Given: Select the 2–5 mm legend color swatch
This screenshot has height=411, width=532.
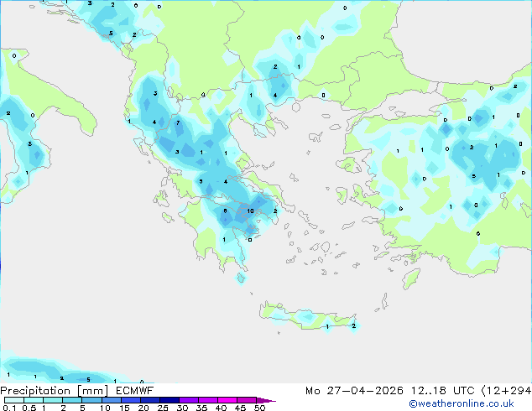Looking at the screenshot, I should click(72, 400).
